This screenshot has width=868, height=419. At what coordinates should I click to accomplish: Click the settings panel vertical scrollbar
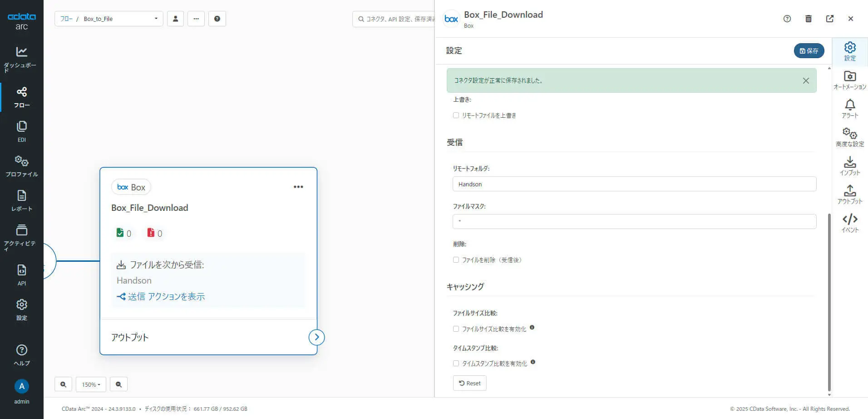tap(829, 302)
